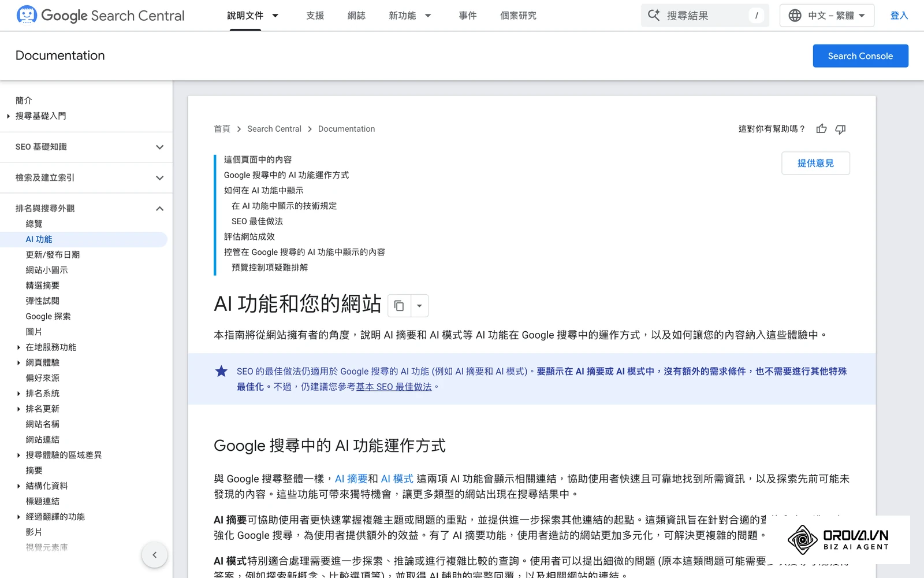Click the 首頁 breadcrumb link
The image size is (924, 578).
(x=222, y=129)
